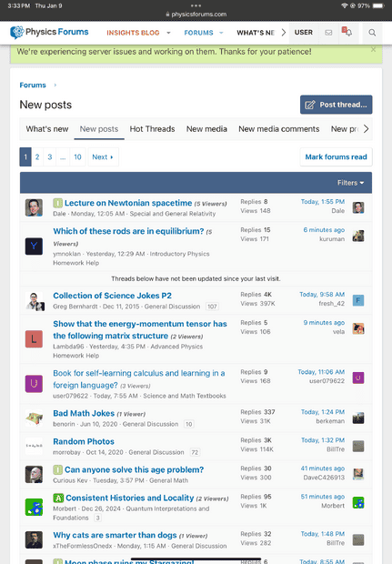Dismiss the server issues notice
392x564 pixels.
[373, 50]
